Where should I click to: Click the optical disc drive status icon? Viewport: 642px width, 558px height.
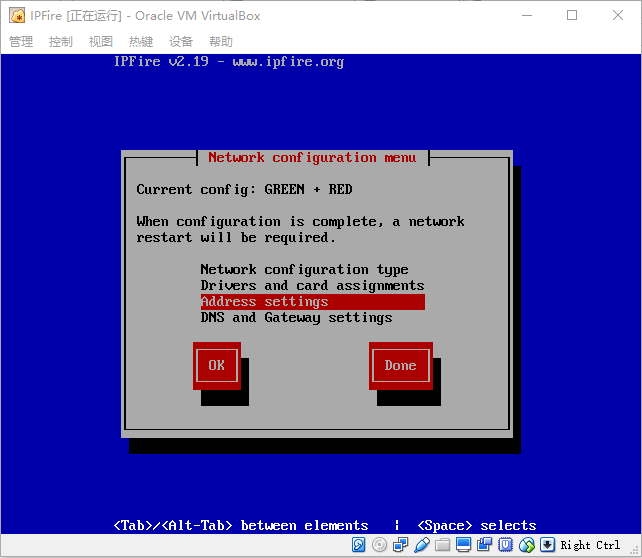[x=380, y=545]
